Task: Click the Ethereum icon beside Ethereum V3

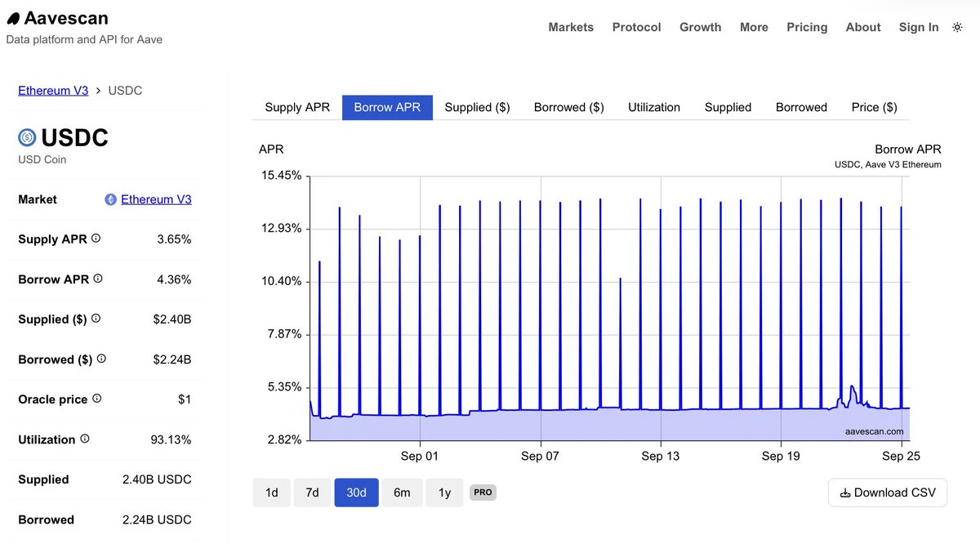Action: (x=110, y=199)
